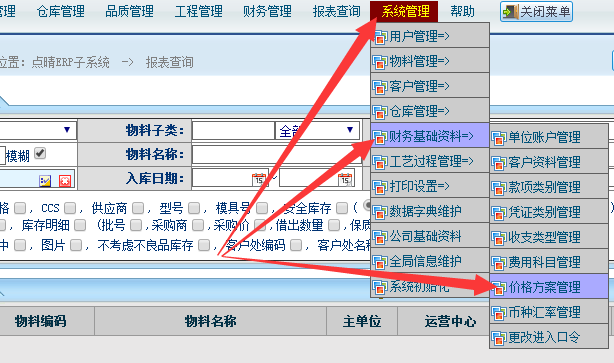Click the calendar icon of first 入库日期 field
Screen dimensions: 614x363
[259, 179]
